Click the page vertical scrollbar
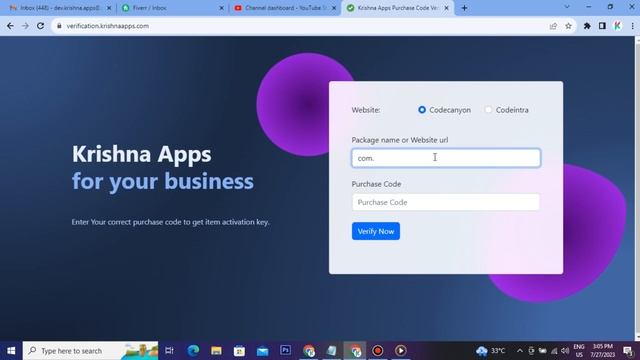 click(x=637, y=188)
